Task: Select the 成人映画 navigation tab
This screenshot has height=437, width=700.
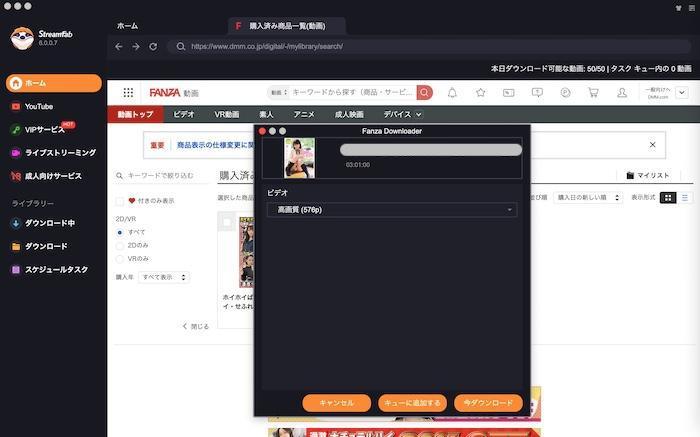Action: [349, 114]
